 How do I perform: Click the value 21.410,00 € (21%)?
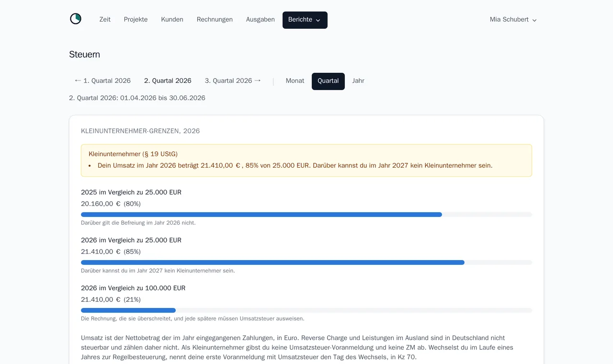[x=111, y=299]
